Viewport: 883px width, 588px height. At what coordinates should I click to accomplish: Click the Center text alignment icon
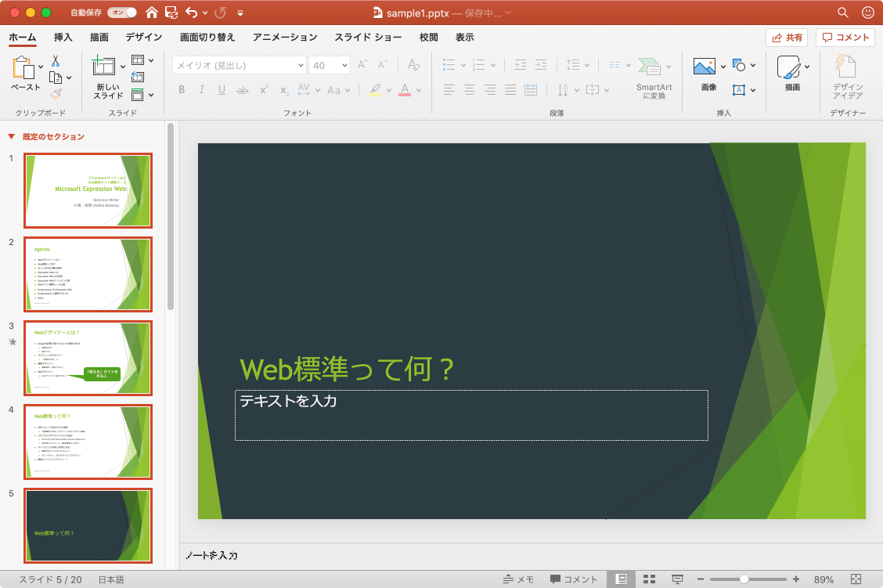469,89
